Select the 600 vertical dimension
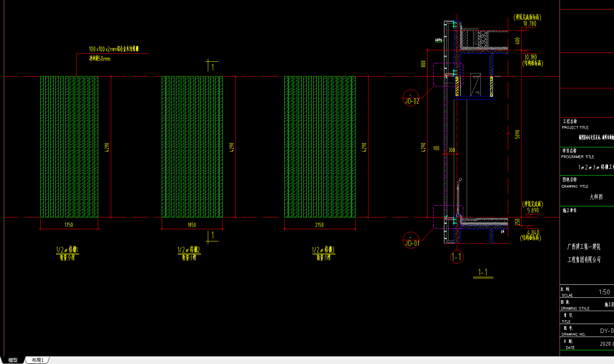 pos(517,40)
